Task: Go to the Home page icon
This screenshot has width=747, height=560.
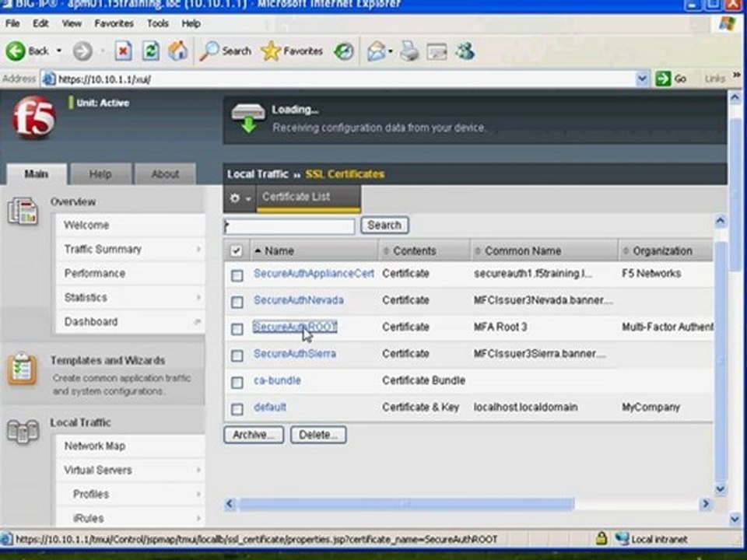Action: [177, 51]
